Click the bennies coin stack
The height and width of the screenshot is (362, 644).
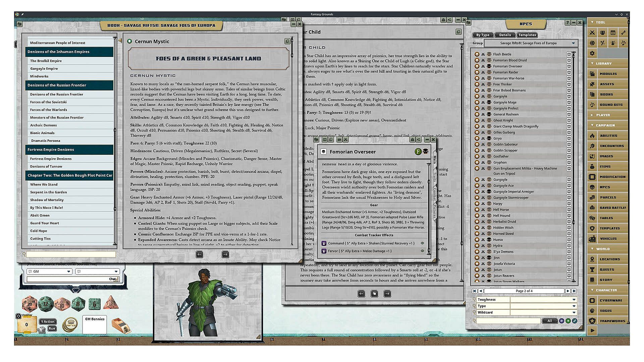pos(70,324)
